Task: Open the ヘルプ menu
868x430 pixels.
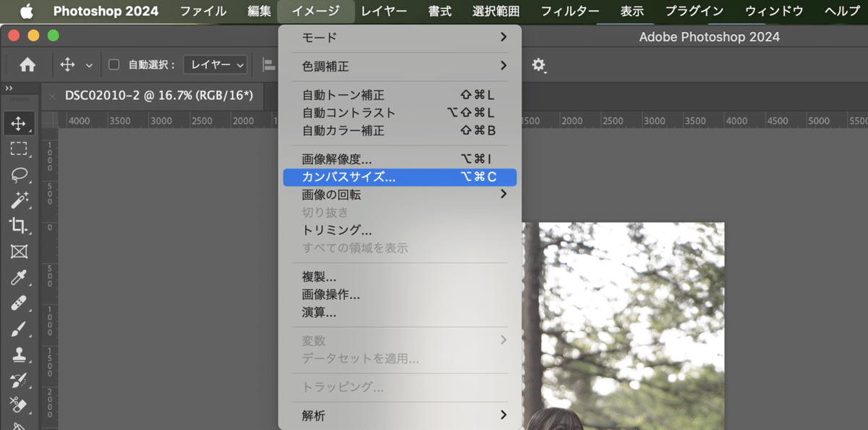Action: 842,11
